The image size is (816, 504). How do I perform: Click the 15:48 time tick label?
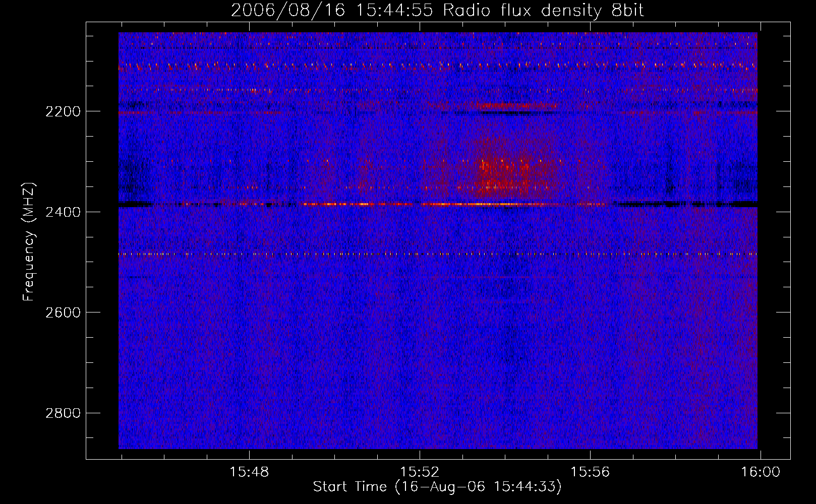[x=249, y=472]
